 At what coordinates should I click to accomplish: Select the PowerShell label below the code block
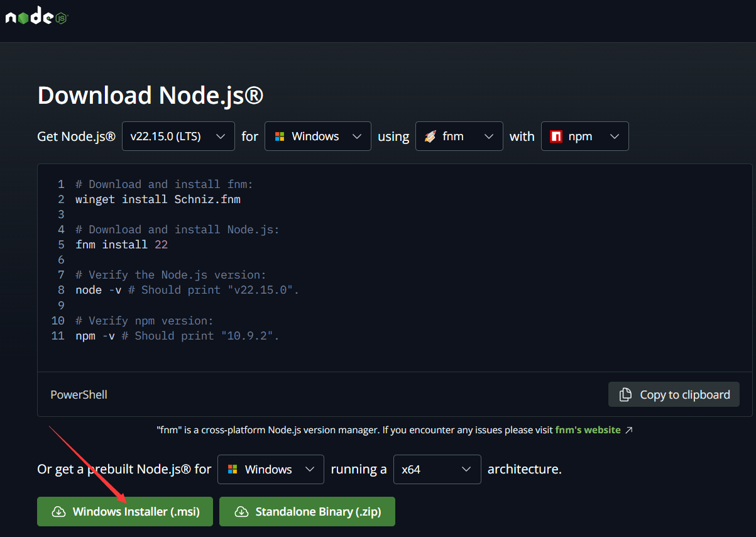[78, 394]
